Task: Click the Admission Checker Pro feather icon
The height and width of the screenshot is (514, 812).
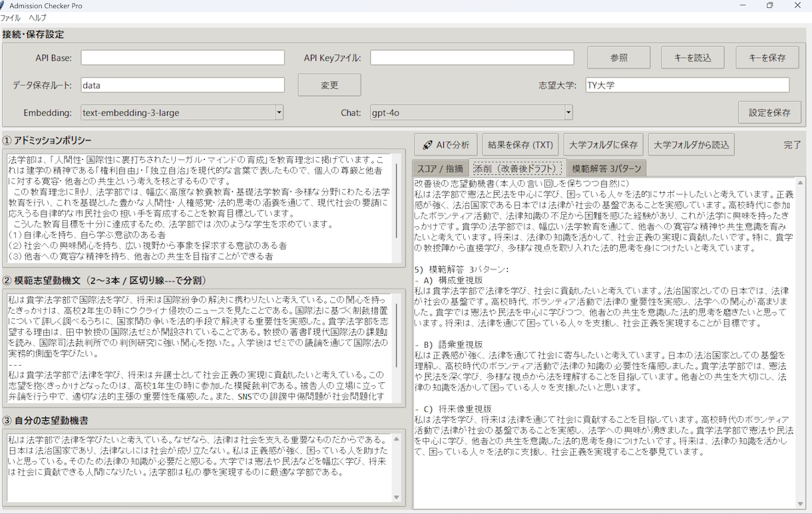Action: point(3,5)
